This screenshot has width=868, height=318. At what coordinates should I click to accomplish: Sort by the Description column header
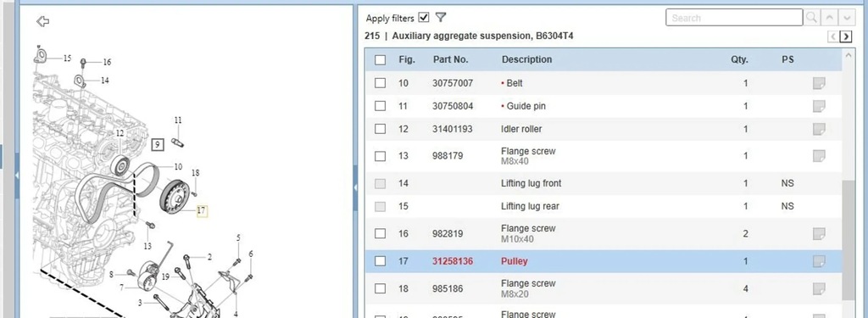(x=526, y=60)
